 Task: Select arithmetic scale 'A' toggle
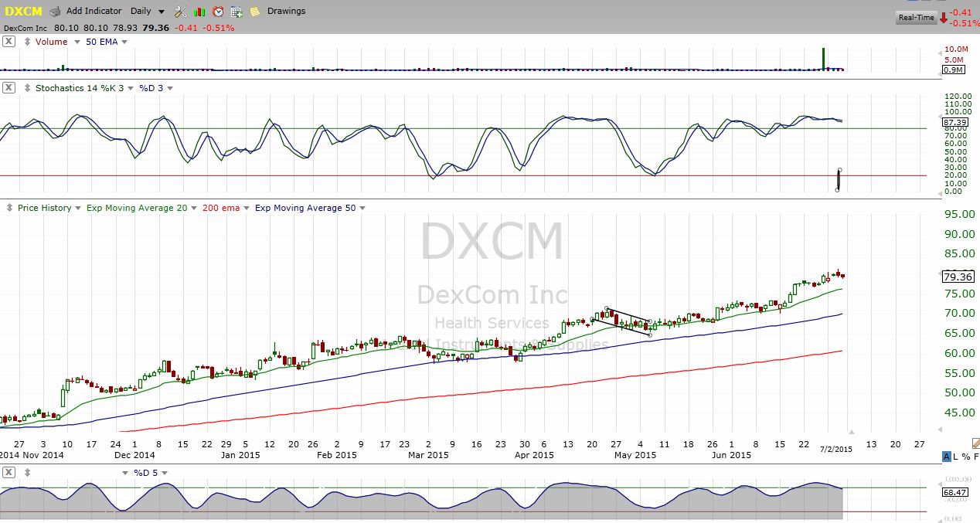click(947, 457)
